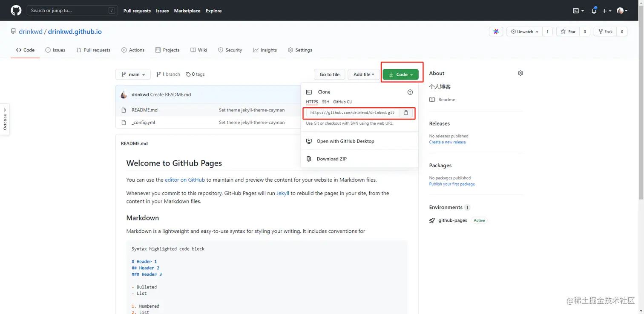Click the github-pages rocket icon
The width and height of the screenshot is (644, 314).
pos(432,220)
